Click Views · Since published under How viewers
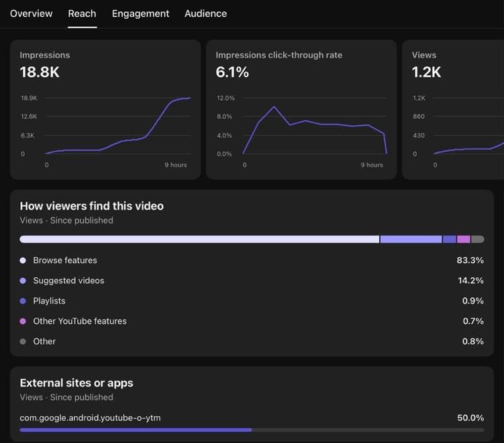Screen dimensions: 504x443 pos(66,221)
